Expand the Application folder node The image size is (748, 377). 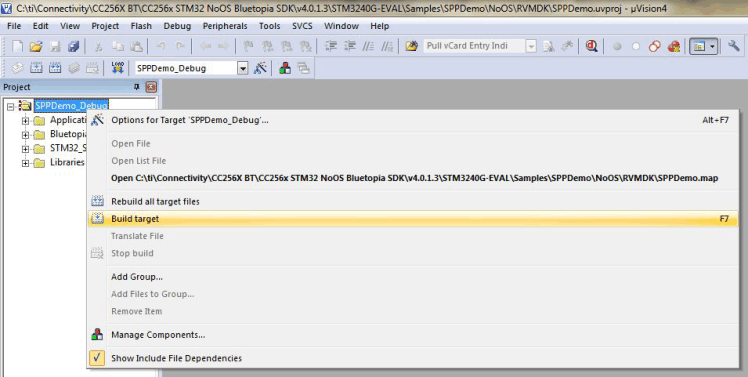25,120
